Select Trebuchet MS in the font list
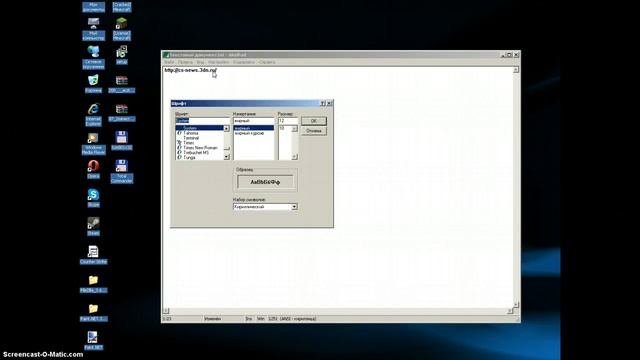 (196, 153)
